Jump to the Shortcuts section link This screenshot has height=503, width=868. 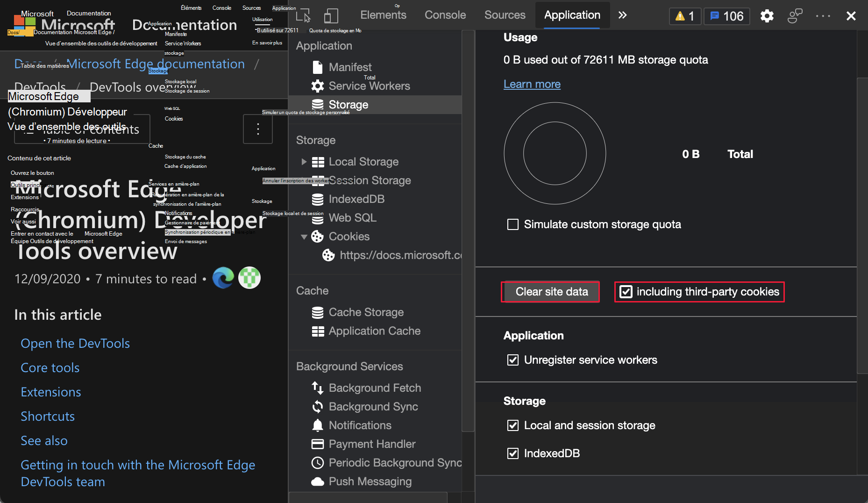[x=48, y=417]
